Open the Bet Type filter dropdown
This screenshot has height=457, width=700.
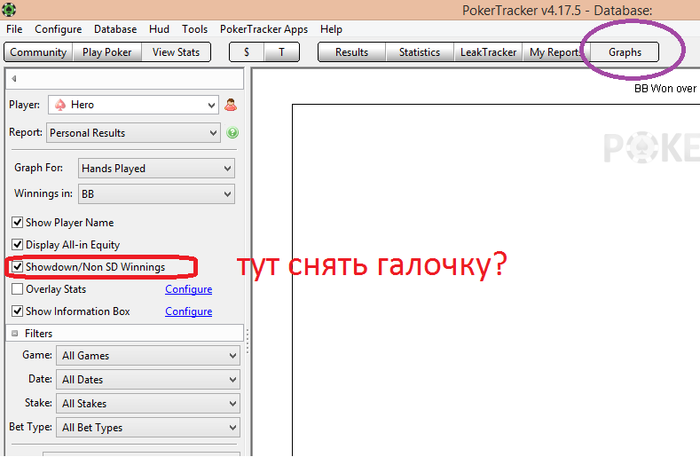click(x=148, y=428)
